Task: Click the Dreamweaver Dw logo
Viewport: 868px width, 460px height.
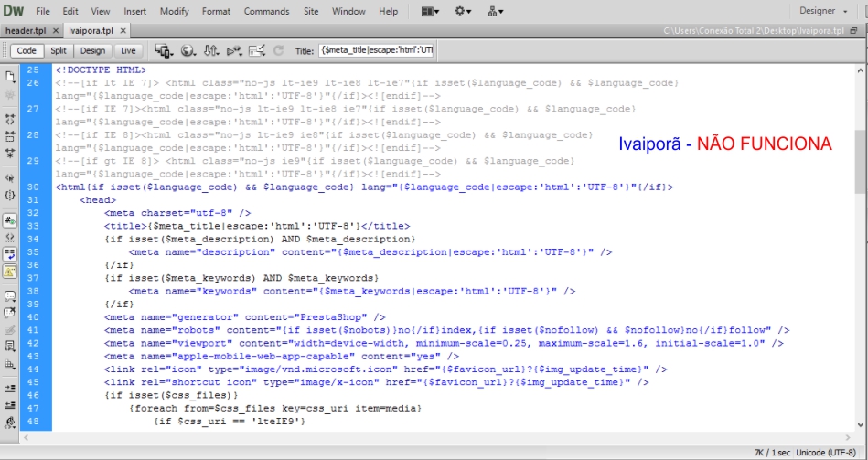Action: coord(14,11)
